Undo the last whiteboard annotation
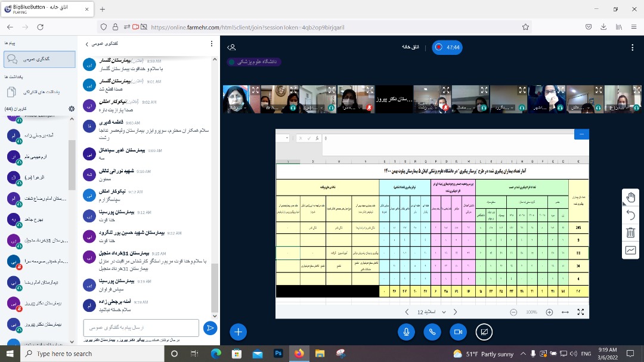 coord(631,215)
